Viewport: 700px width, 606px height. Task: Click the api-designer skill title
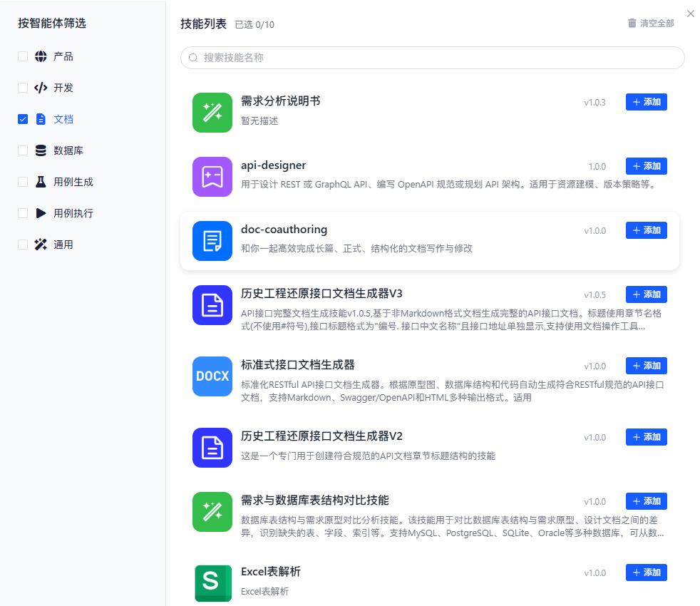pyautogui.click(x=273, y=165)
